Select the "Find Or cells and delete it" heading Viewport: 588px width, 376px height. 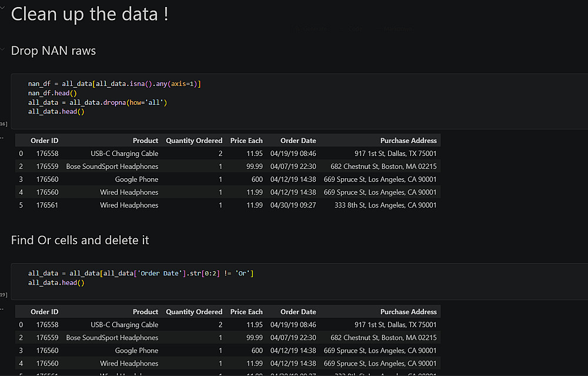coord(80,240)
